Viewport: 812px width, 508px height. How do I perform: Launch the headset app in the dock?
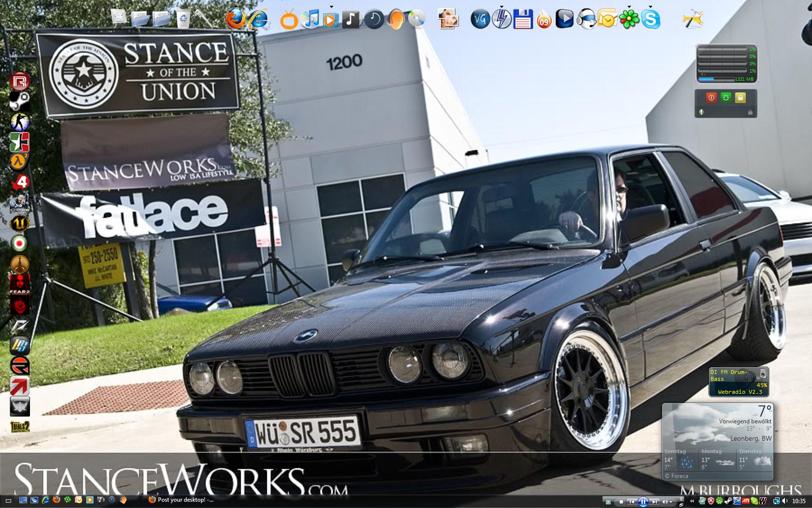pos(586,19)
